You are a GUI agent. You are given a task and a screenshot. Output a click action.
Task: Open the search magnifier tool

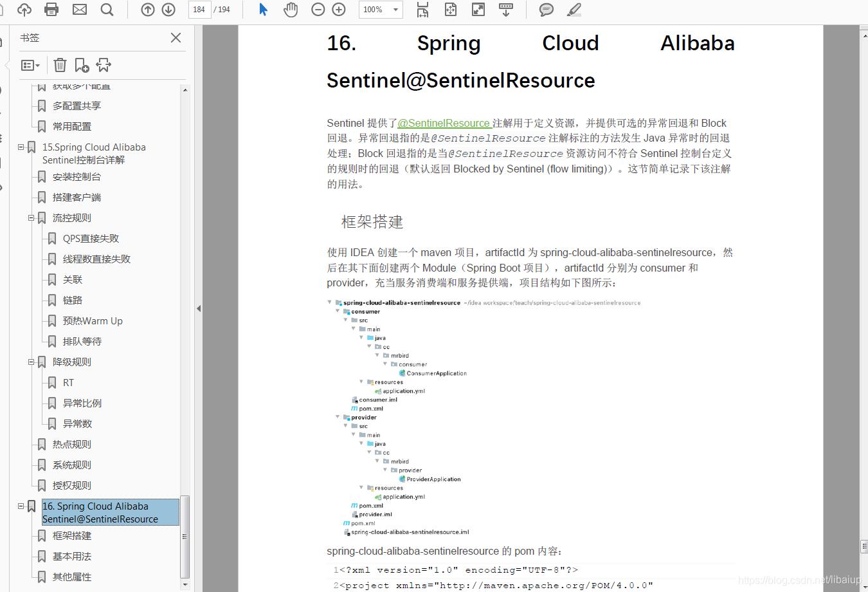coord(107,10)
